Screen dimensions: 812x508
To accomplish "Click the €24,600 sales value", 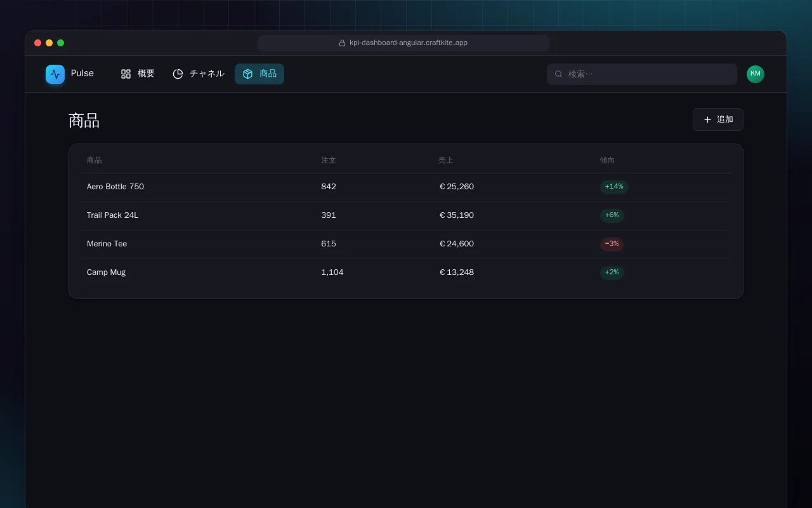I will tap(457, 244).
